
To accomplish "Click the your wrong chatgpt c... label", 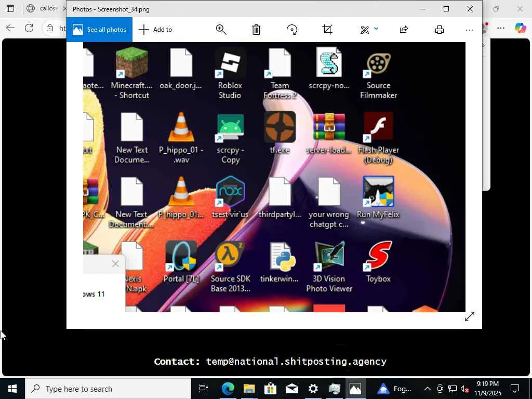I will click(329, 219).
